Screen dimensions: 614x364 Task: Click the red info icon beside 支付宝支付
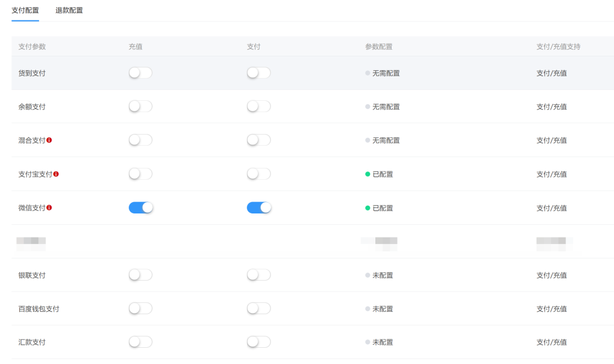coord(56,174)
